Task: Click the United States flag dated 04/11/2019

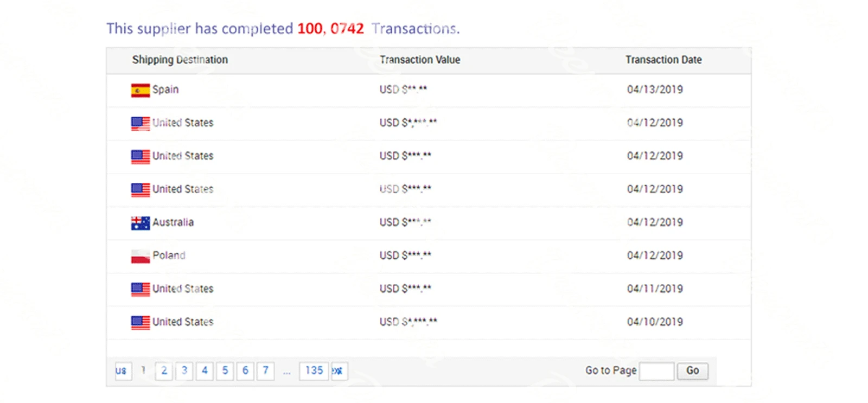Action: tap(140, 289)
